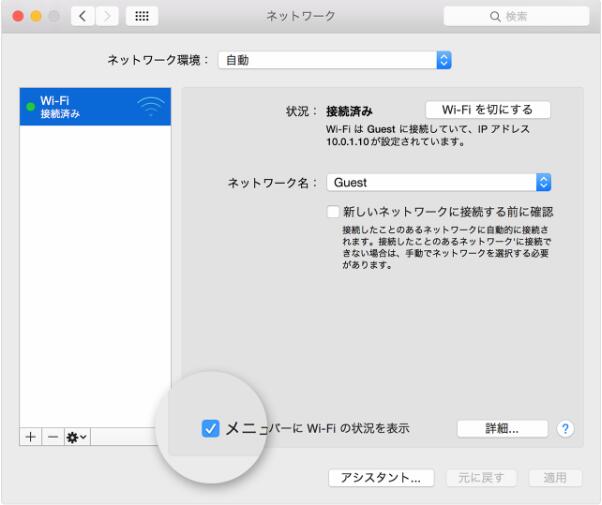Select the Wi-Fi service in the sidebar
The width and height of the screenshot is (602, 505).
[x=95, y=107]
